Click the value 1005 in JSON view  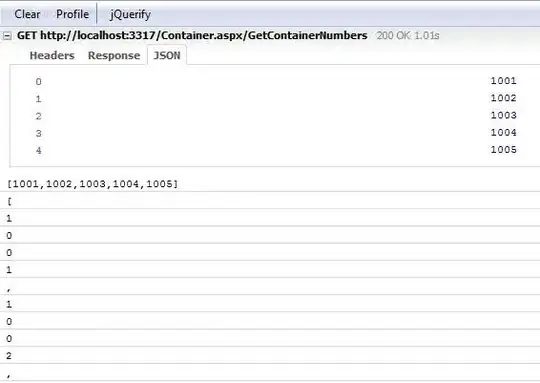[x=503, y=150]
